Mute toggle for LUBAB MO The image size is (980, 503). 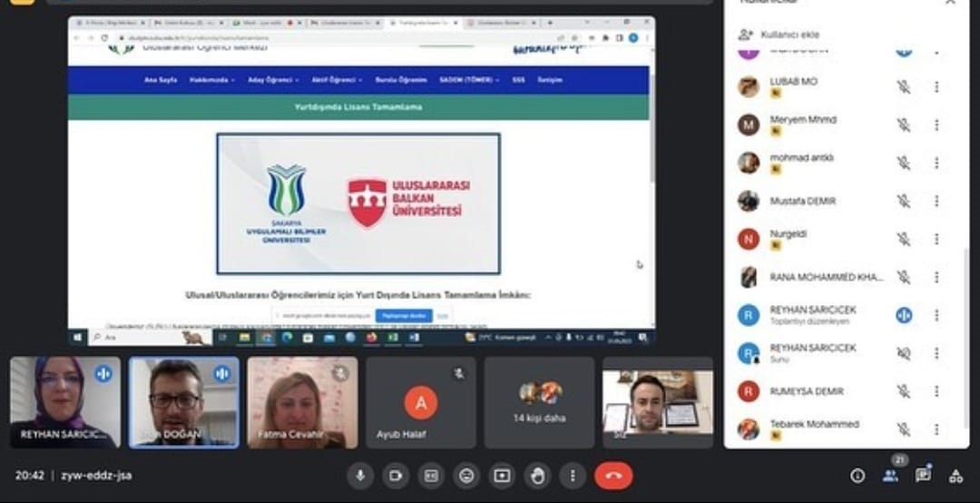[x=904, y=86]
